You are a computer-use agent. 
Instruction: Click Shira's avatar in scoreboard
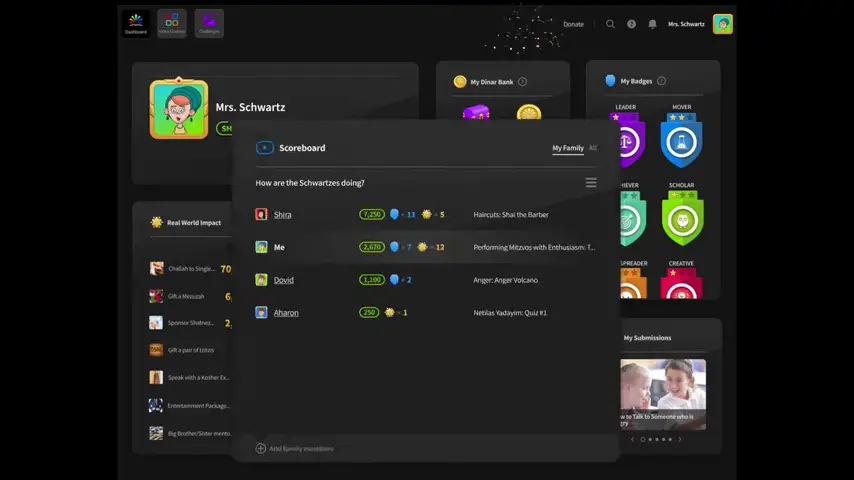pyautogui.click(x=261, y=214)
